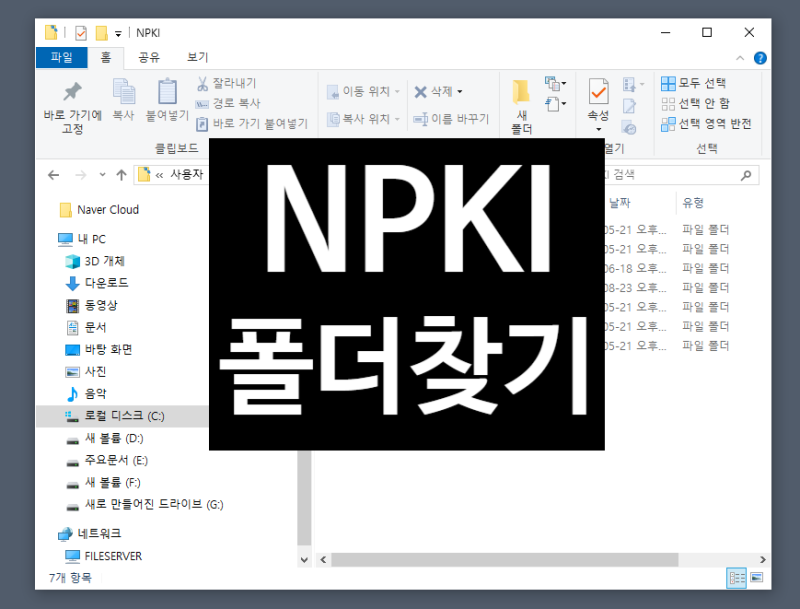800x609 pixels.
Task: Expand the 삭제 dropdown arrow
Action: [x=460, y=92]
